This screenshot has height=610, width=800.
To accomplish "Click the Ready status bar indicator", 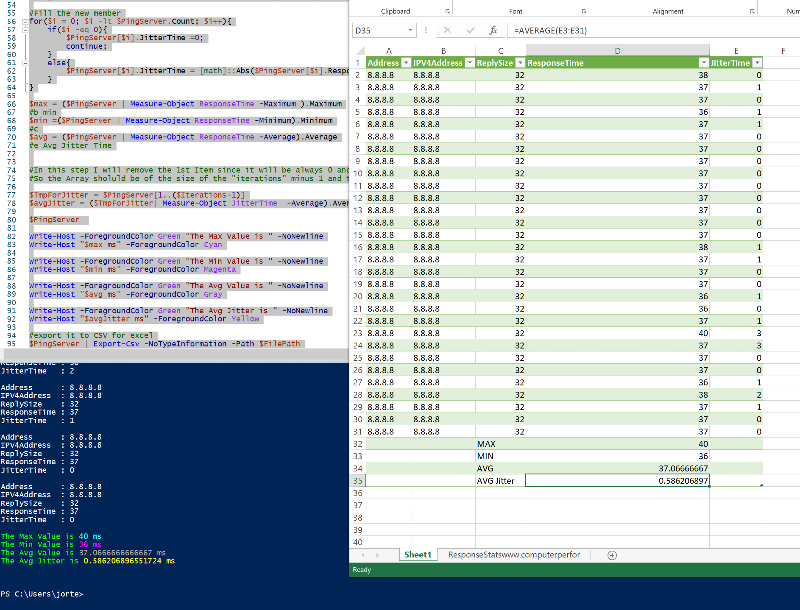I will pos(362,568).
